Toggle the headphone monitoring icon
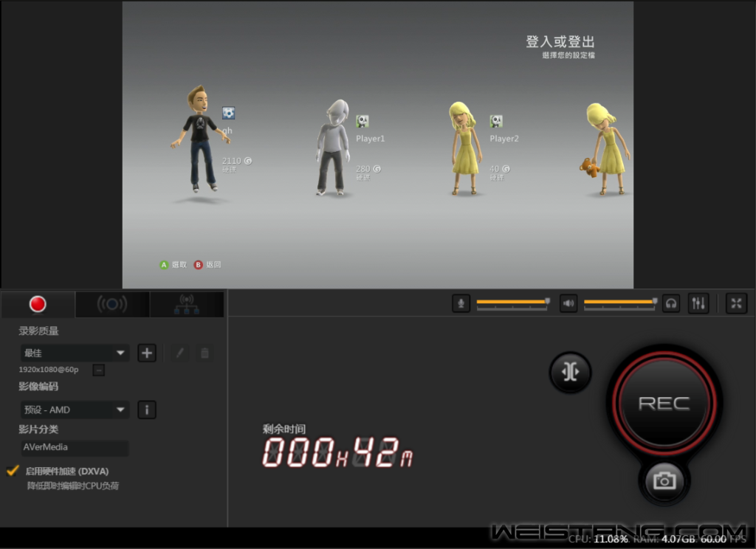The height and width of the screenshot is (549, 756). [671, 303]
